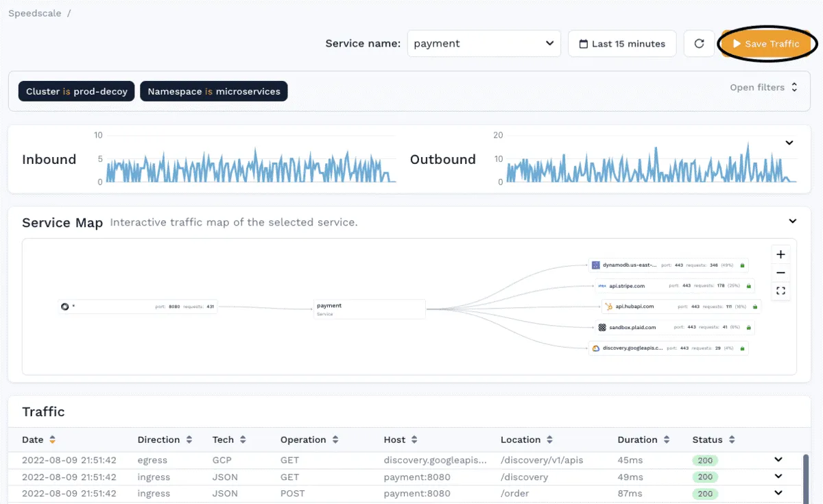Open the Service name dropdown showing payment
823x504 pixels.
pos(484,43)
